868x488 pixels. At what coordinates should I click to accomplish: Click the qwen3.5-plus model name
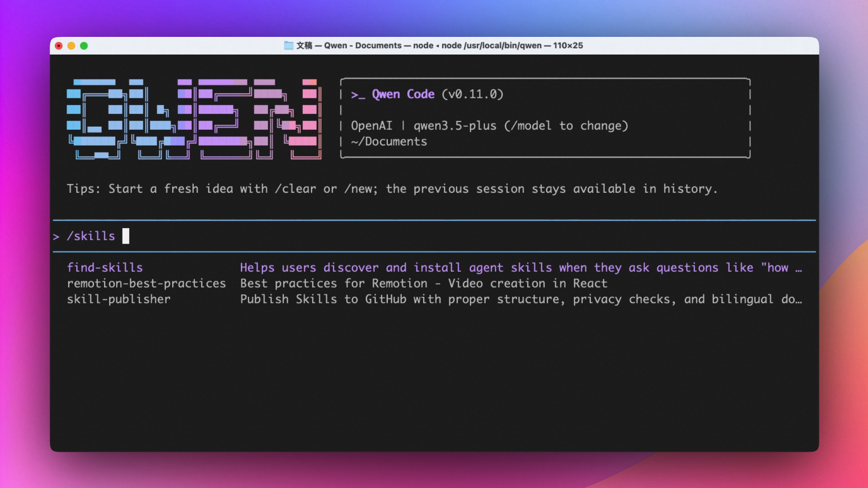(x=454, y=126)
